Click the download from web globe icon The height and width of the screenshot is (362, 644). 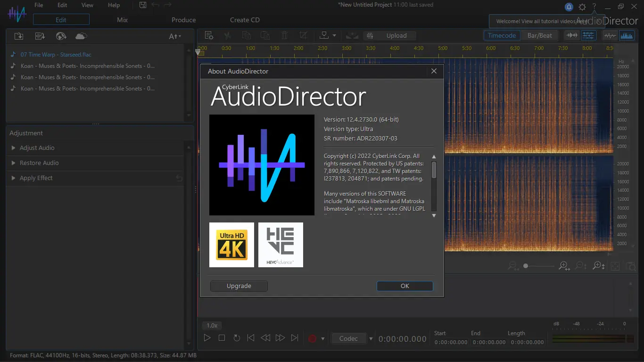coord(60,36)
